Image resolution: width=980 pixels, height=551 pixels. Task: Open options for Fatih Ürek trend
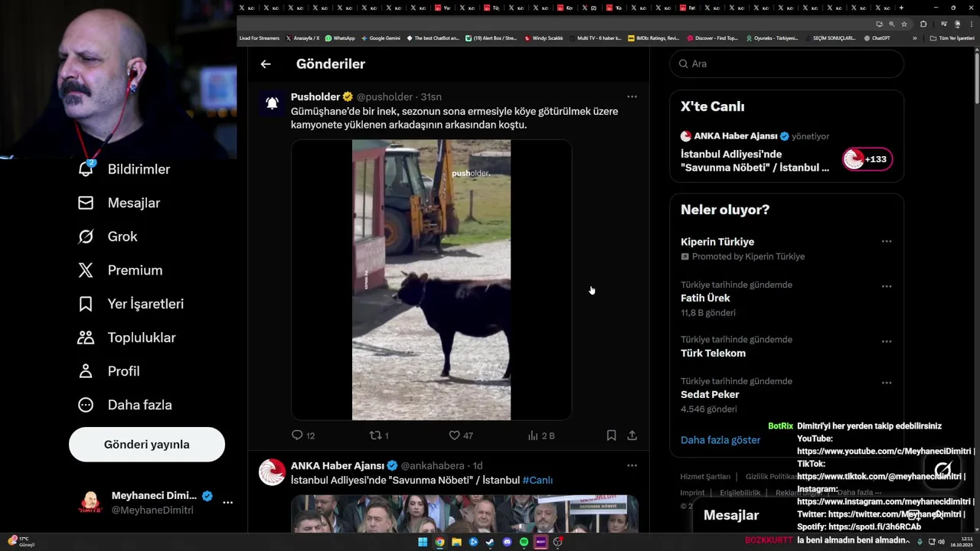click(886, 286)
